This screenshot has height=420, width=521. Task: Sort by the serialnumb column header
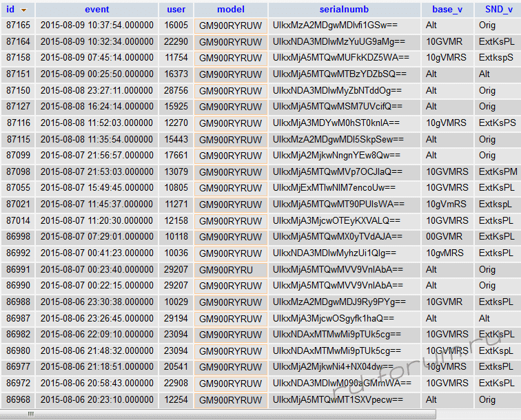(x=344, y=10)
